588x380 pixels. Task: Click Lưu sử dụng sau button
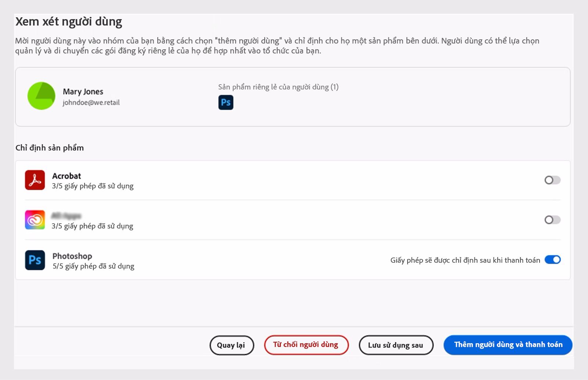396,345
